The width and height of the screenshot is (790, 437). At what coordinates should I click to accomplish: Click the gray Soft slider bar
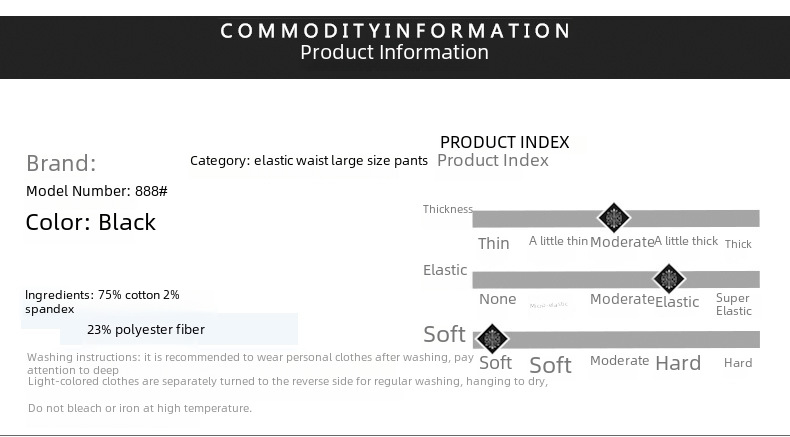tap(616, 339)
